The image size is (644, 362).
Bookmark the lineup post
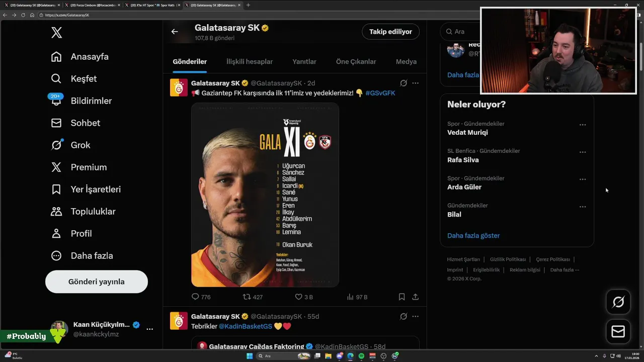401,297
